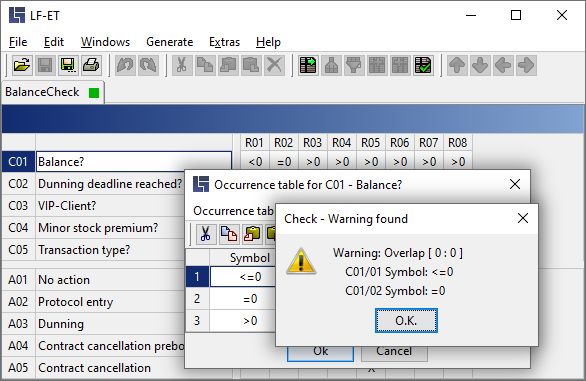Click the move right arrow icon
The width and height of the screenshot is (586, 381).
coord(526,65)
